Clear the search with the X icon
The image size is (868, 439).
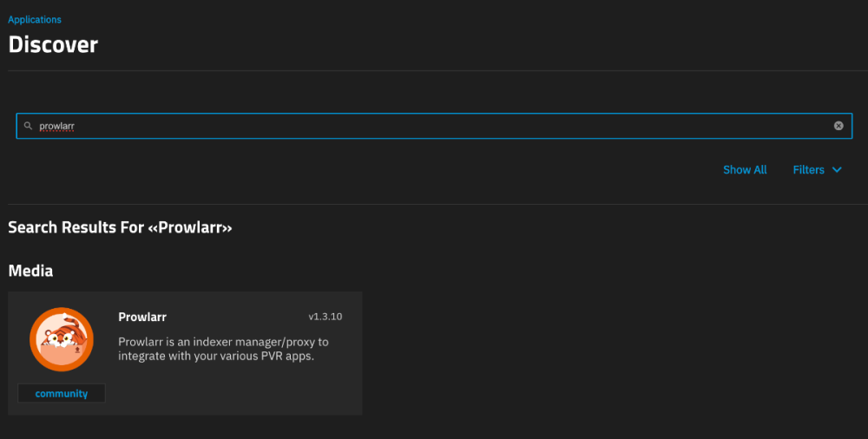click(x=838, y=126)
